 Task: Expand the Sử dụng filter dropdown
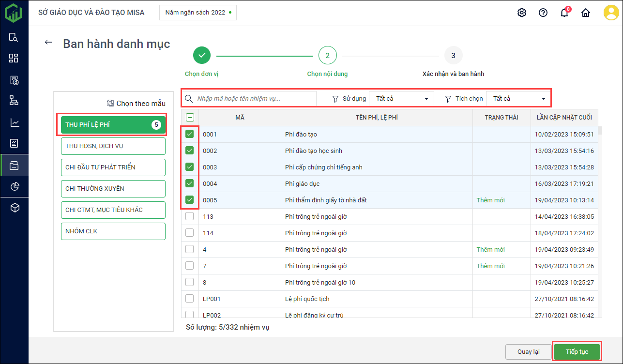[x=401, y=99]
